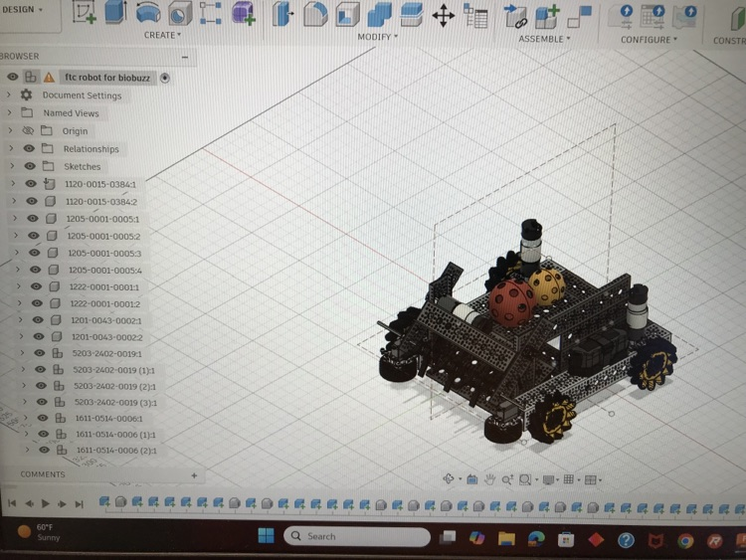746x560 pixels.
Task: Select the Pan hand tool
Action: tap(489, 479)
